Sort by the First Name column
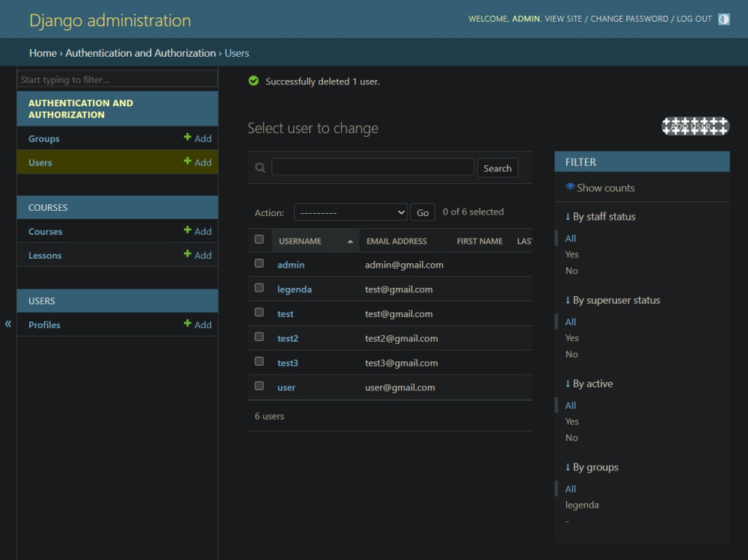This screenshot has height=560, width=748. [479, 241]
